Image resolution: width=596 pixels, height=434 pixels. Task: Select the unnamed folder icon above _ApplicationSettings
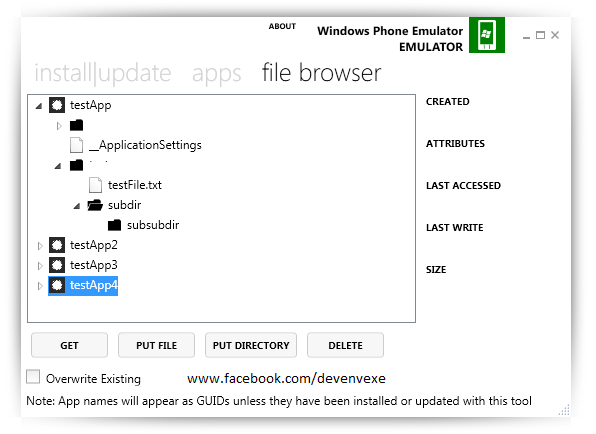point(76,125)
